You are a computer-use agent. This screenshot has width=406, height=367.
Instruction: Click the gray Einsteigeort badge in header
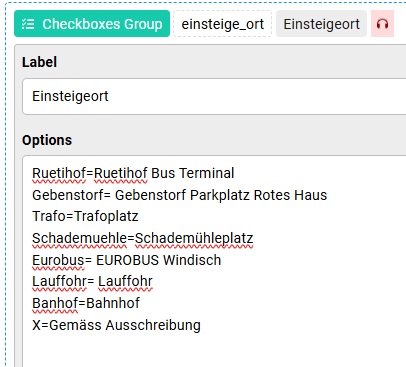click(x=321, y=24)
